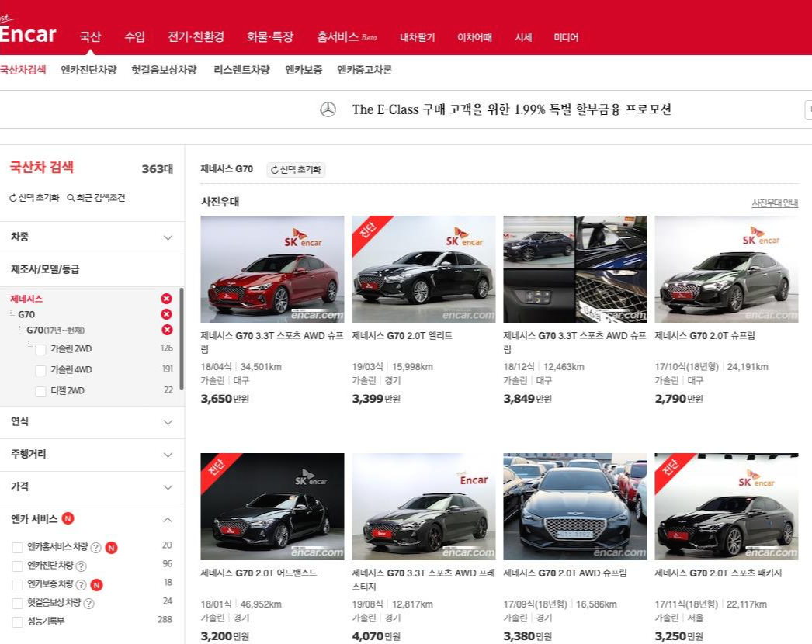Viewport: 812px width, 644px height.
Task: Remove the 제네시스 manufacturer filter
Action: coord(166,299)
